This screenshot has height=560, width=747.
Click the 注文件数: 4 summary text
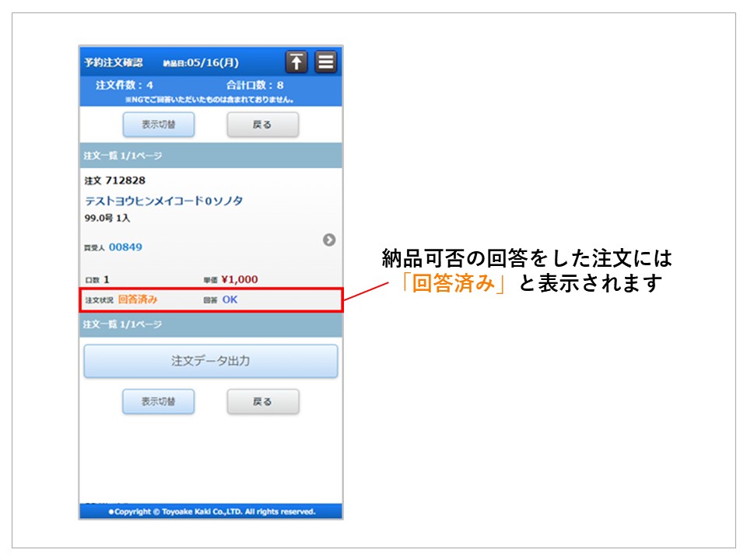pos(124,85)
